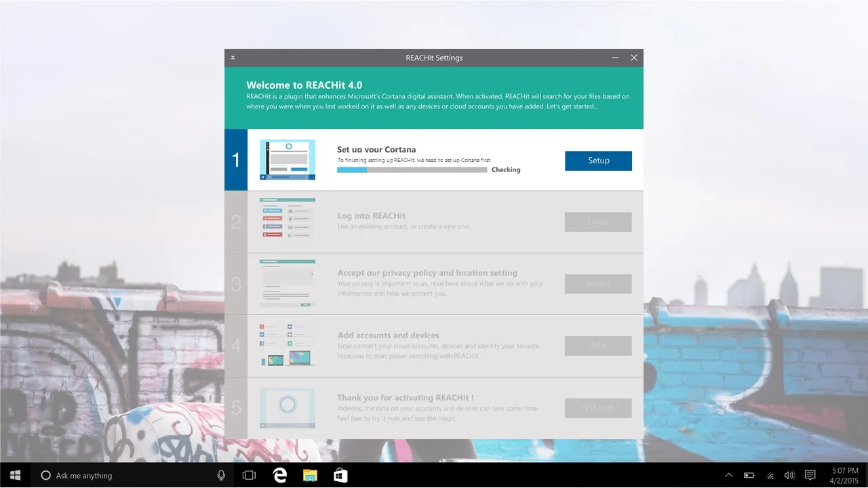868x488 pixels.
Task: Click the Cortana setup progress bar
Action: point(412,169)
